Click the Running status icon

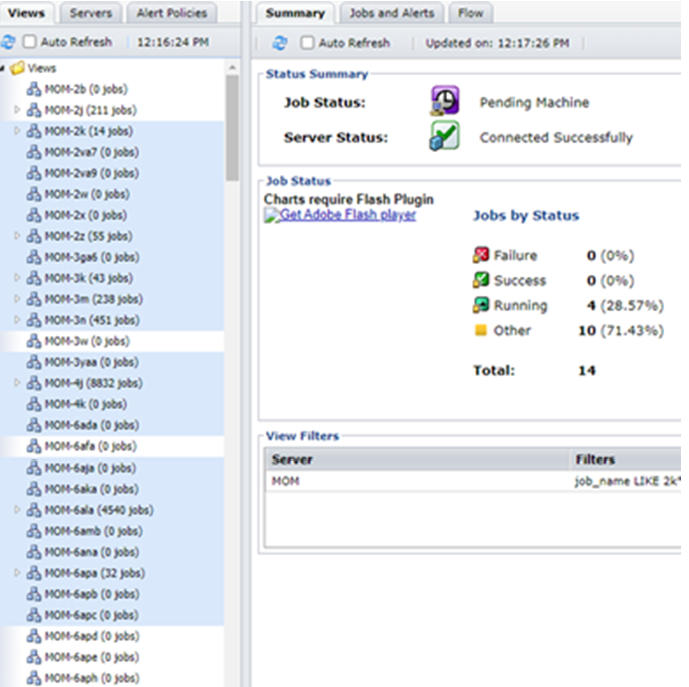tap(480, 306)
